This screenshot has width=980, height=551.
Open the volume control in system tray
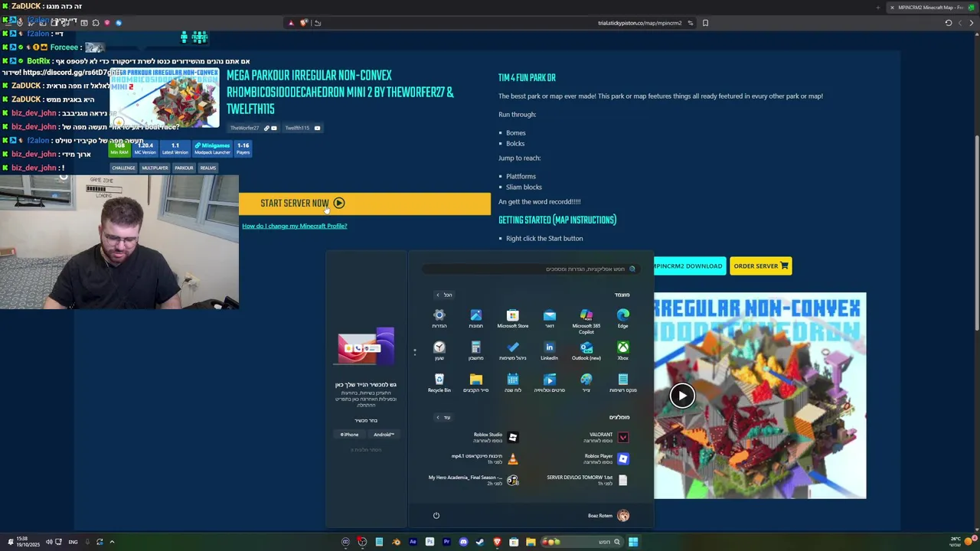tap(49, 542)
